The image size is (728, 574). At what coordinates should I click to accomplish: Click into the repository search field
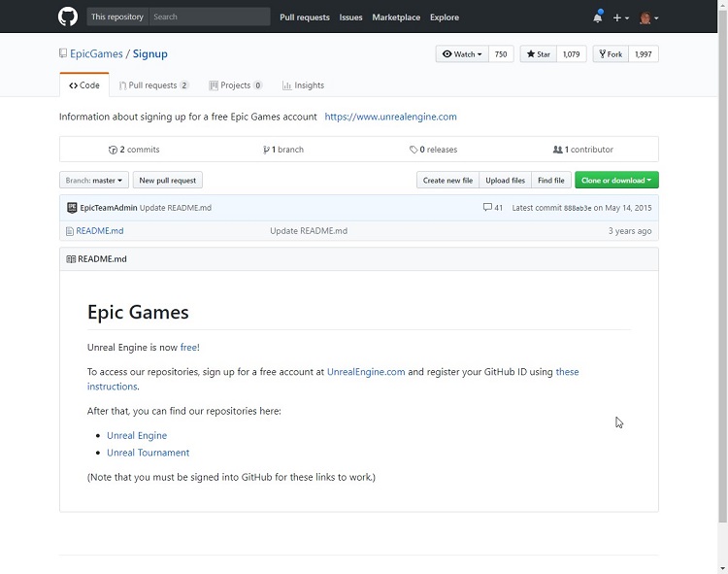[x=209, y=17]
